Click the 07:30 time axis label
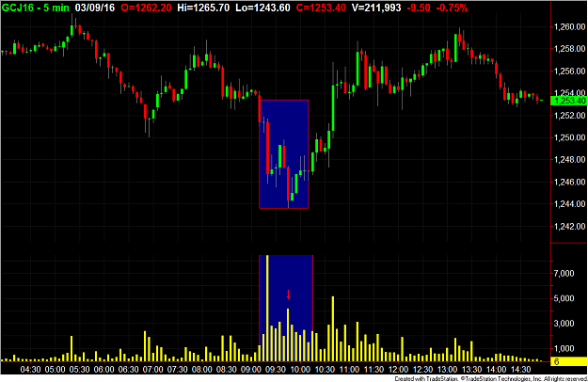Image resolution: width=588 pixels, height=382 pixels. point(178,370)
